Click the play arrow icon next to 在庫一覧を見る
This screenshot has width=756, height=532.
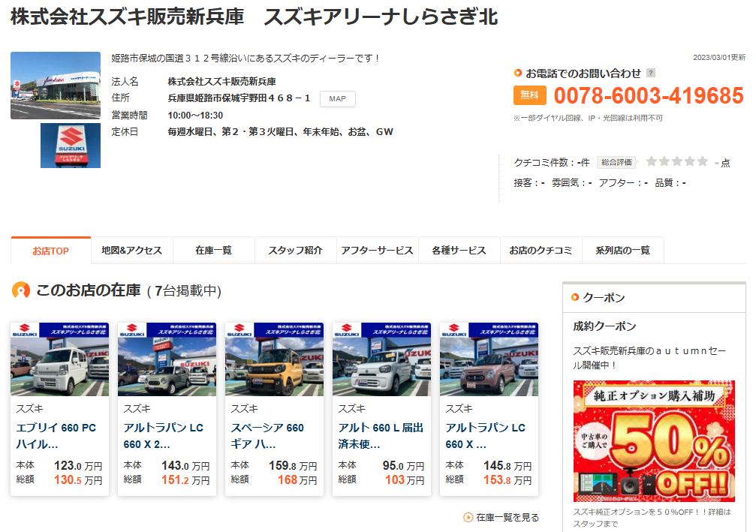click(468, 517)
